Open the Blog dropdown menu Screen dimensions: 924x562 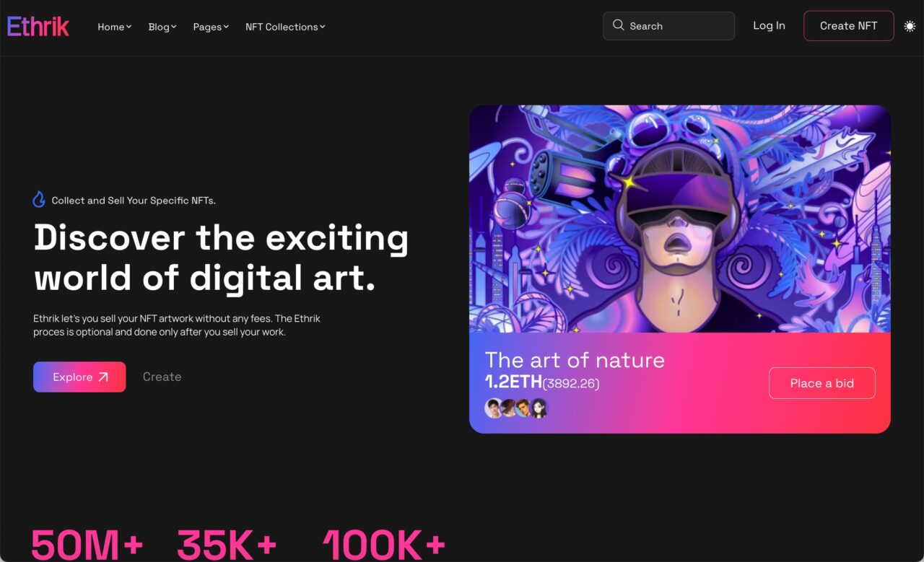(162, 27)
